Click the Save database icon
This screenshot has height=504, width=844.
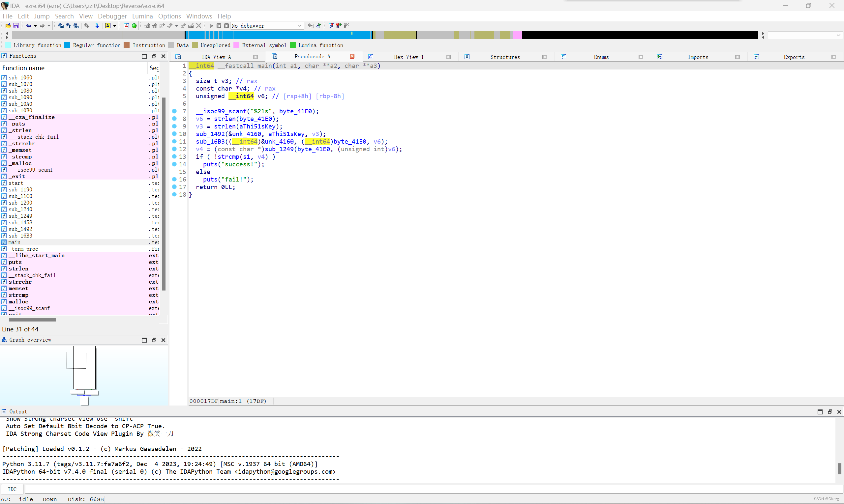[x=15, y=26]
